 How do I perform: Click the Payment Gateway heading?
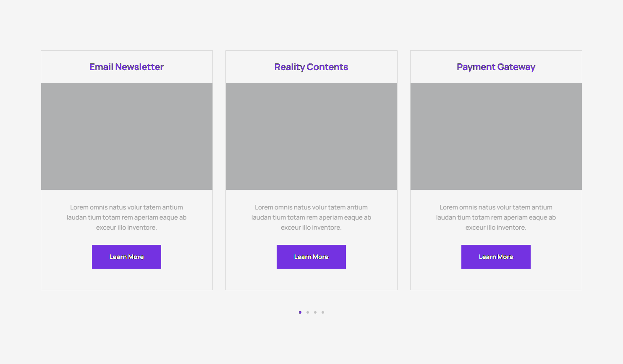(496, 67)
